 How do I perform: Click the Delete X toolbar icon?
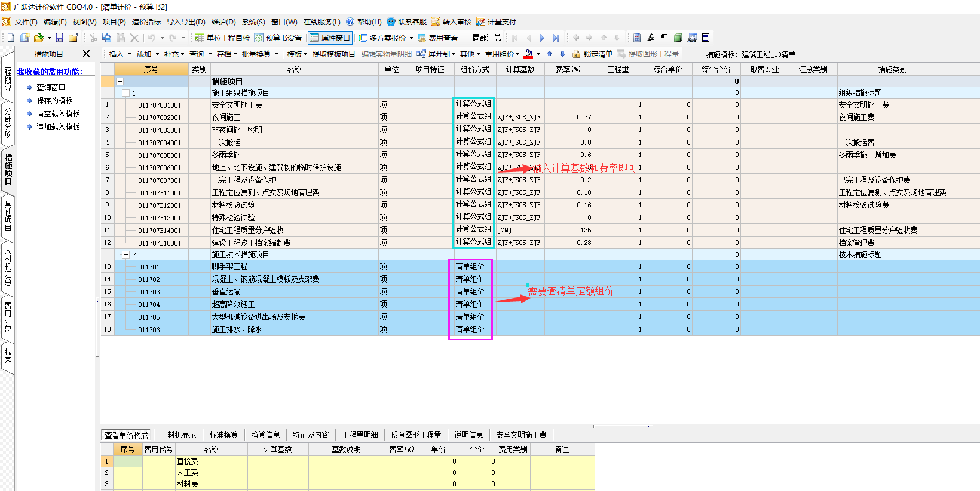134,38
